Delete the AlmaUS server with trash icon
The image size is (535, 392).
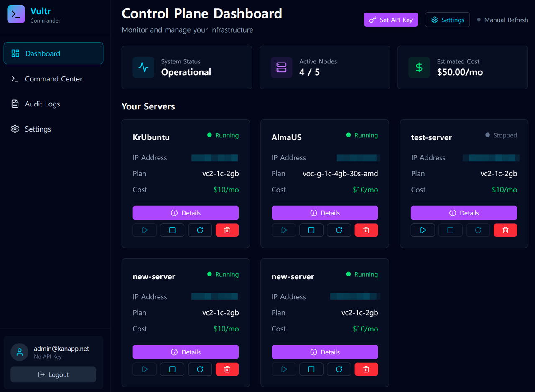[367, 230]
